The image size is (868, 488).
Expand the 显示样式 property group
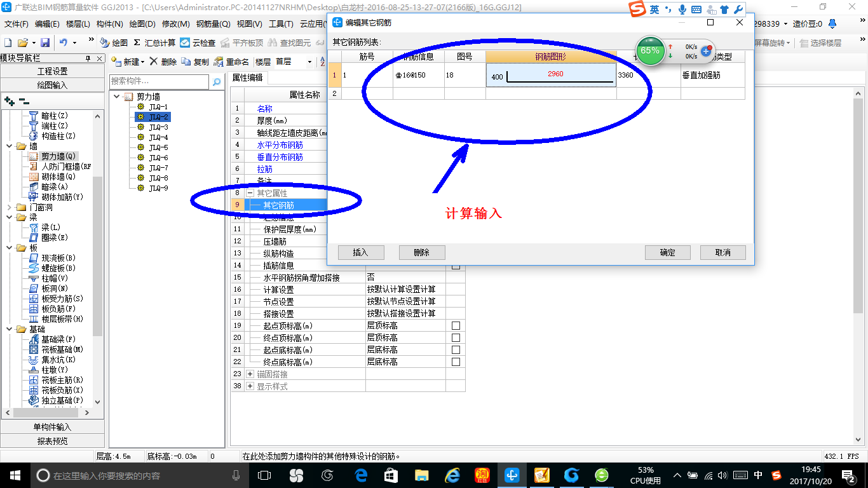[x=250, y=386]
